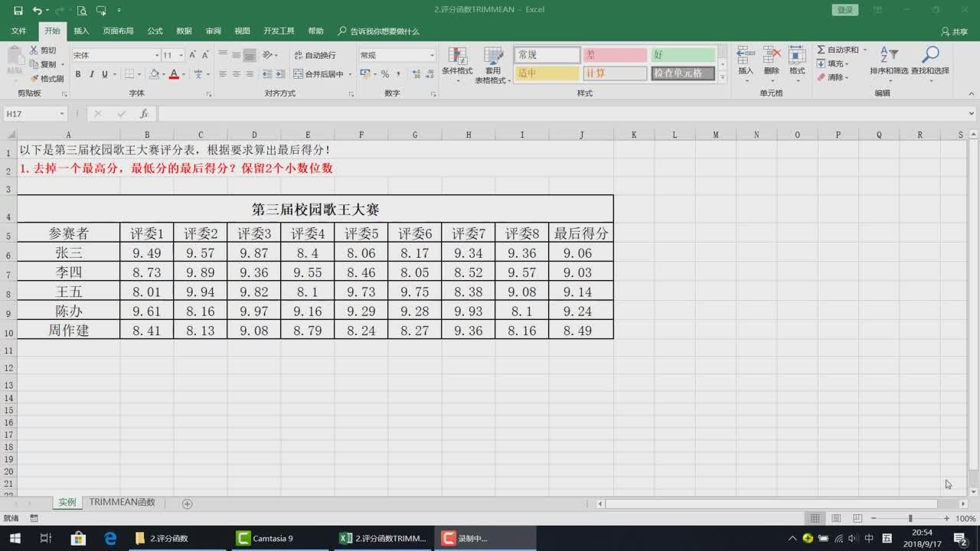Viewport: 980px width, 551px height.
Task: Click the 共享 (Share) button
Action: 955,31
